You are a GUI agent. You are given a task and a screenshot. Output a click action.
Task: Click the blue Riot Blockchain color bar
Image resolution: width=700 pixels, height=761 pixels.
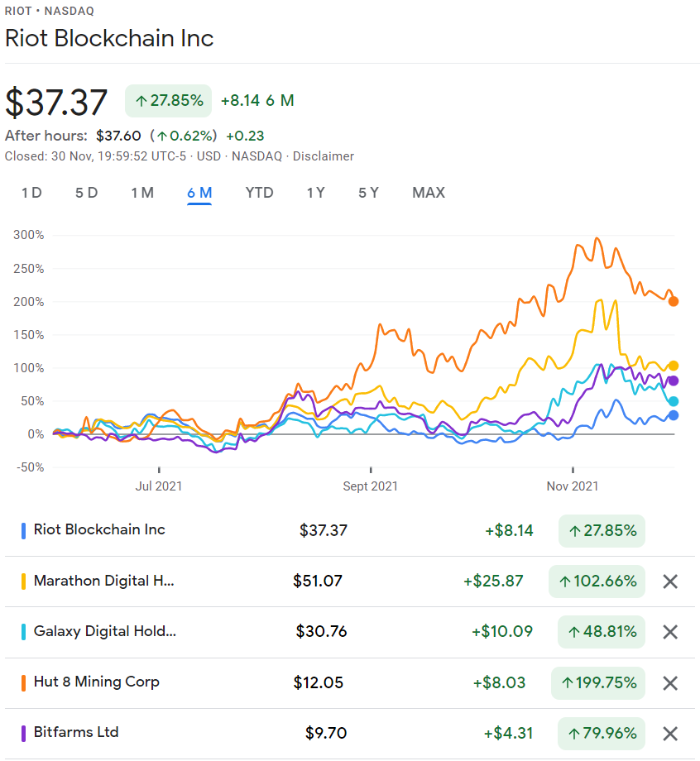23,531
